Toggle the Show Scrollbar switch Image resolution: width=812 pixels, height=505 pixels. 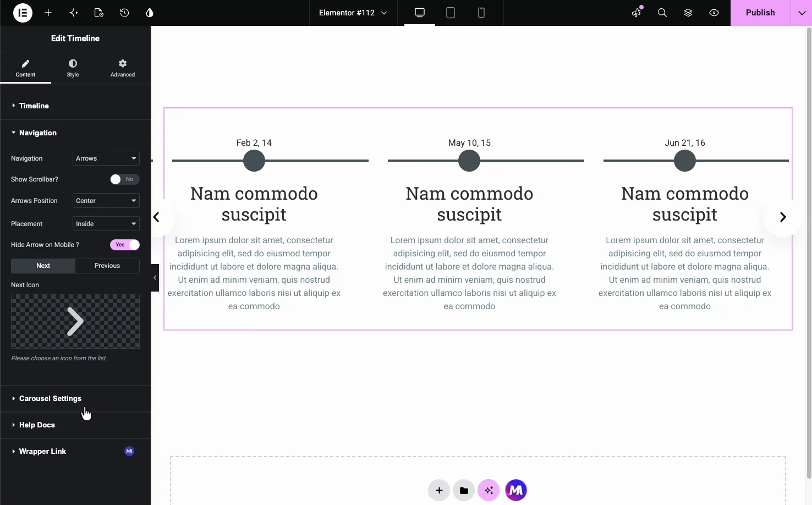pos(125,179)
